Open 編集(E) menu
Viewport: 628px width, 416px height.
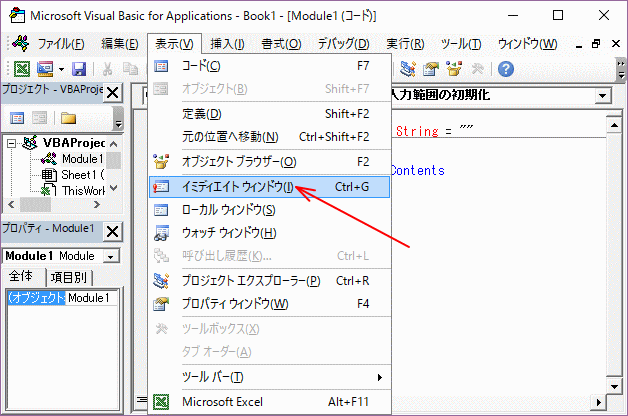(120, 44)
